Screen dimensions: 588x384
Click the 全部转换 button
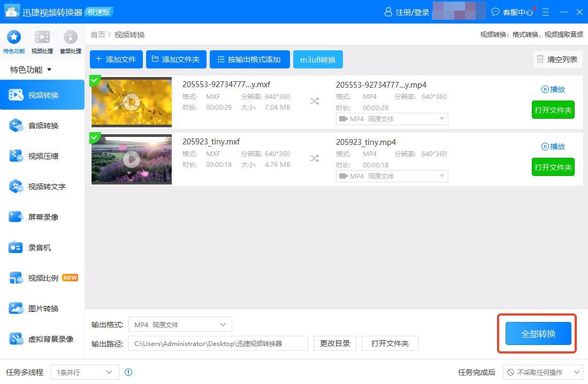[538, 334]
